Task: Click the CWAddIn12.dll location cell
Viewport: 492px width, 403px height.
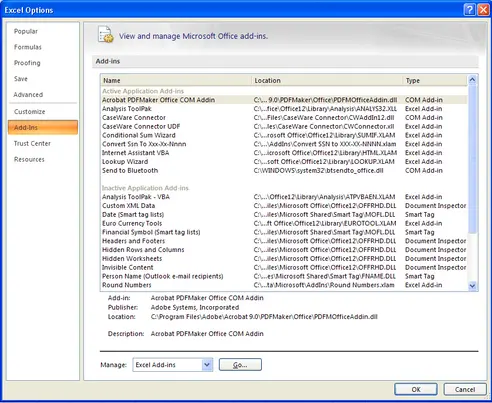Action: 324,118
